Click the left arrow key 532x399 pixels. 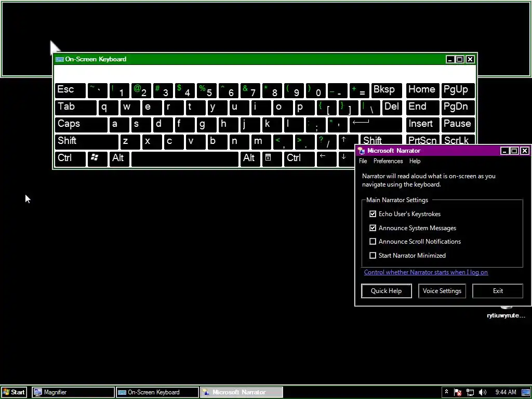click(x=326, y=159)
